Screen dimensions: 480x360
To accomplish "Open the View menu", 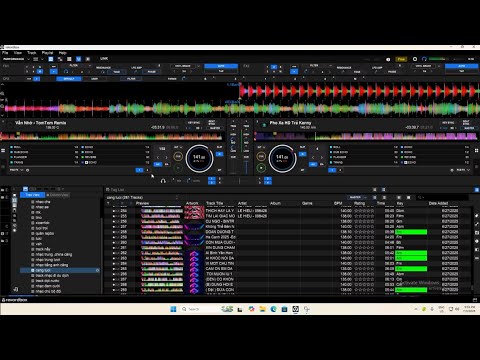I will click(x=18, y=53).
